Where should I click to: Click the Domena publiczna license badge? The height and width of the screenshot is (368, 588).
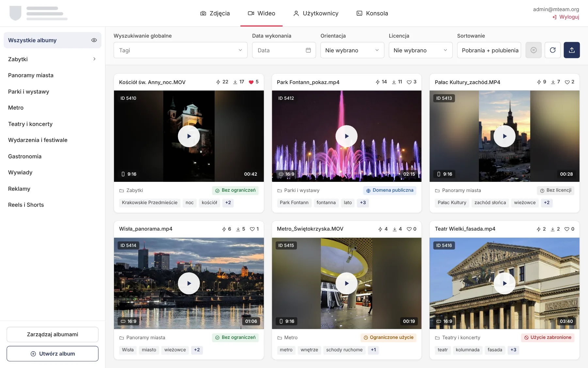pos(390,190)
